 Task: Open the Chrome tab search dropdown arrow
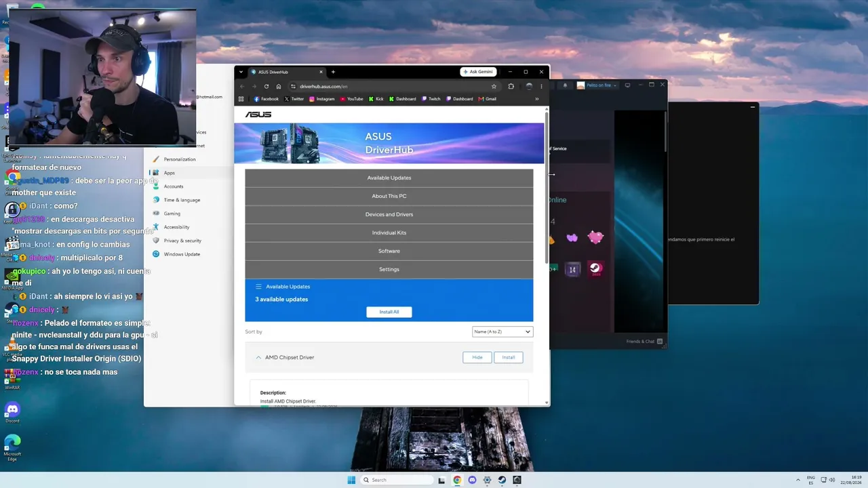coord(241,72)
